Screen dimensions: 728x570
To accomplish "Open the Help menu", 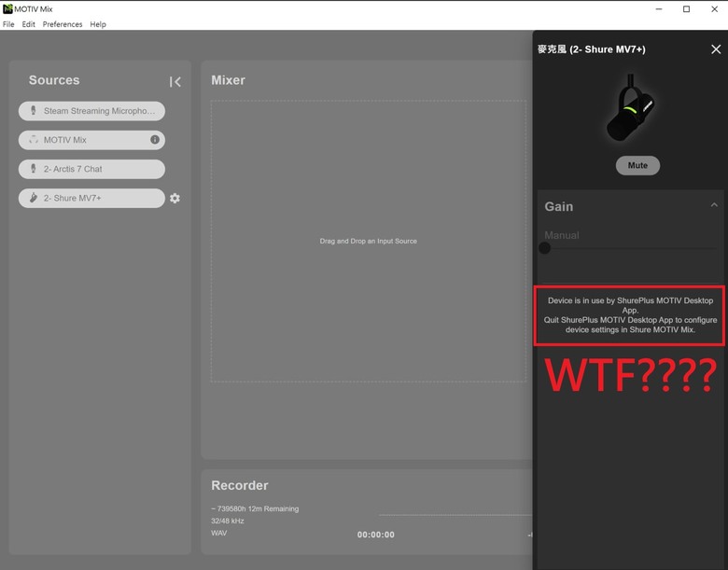I will (x=98, y=24).
